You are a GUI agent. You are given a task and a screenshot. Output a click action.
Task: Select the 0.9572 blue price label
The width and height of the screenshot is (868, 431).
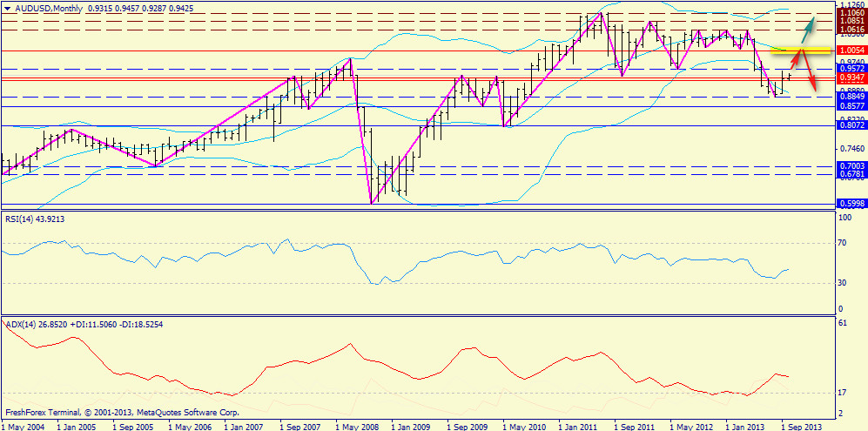[x=850, y=68]
